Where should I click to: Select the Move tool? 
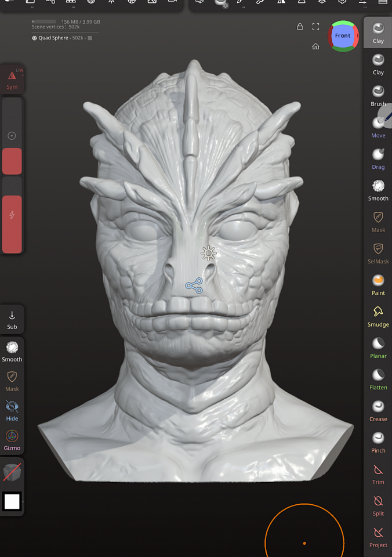point(378,126)
